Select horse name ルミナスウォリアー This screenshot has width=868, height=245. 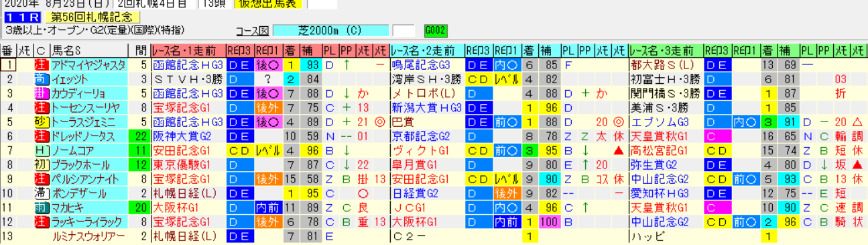[x=89, y=236]
